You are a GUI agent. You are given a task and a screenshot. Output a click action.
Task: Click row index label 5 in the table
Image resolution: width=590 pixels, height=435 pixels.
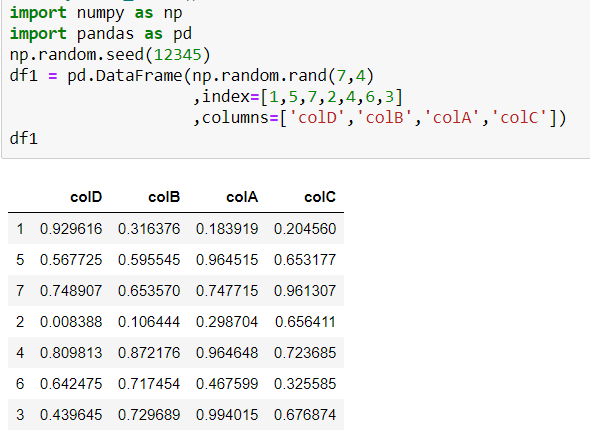point(20,260)
